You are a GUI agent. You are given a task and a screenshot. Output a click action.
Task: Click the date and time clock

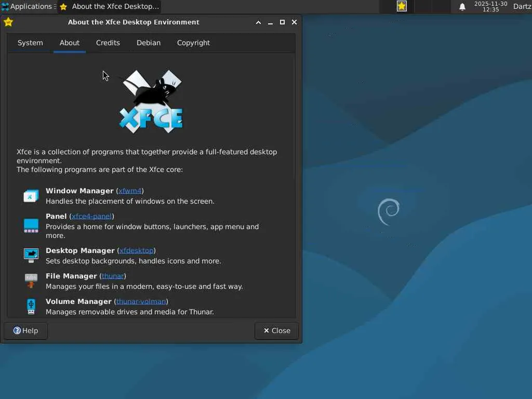pos(490,6)
